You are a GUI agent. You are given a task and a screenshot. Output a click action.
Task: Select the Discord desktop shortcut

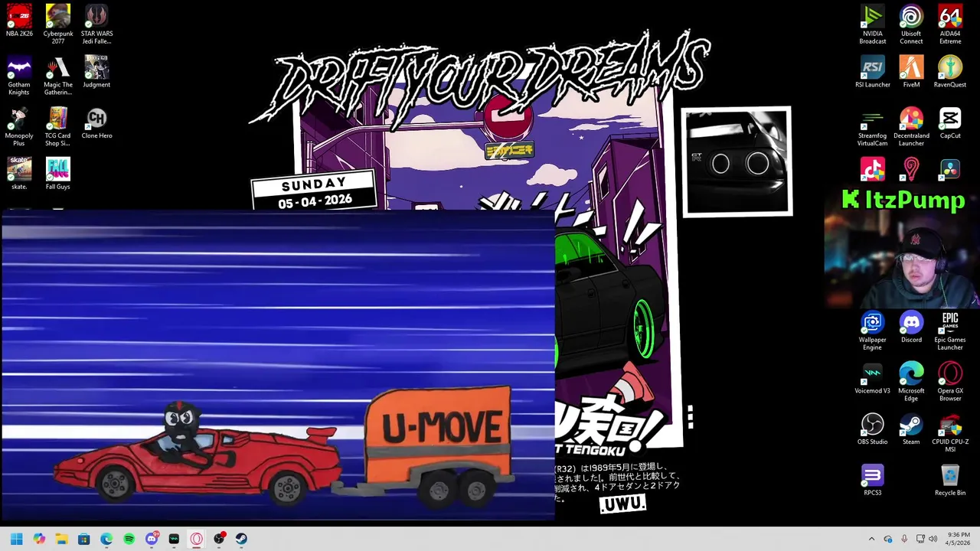pos(911,328)
